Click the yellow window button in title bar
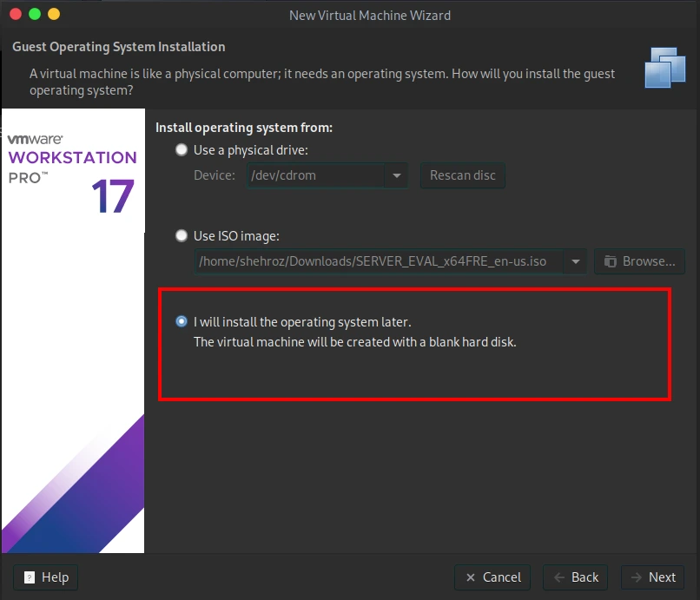700x600 pixels. tap(54, 14)
